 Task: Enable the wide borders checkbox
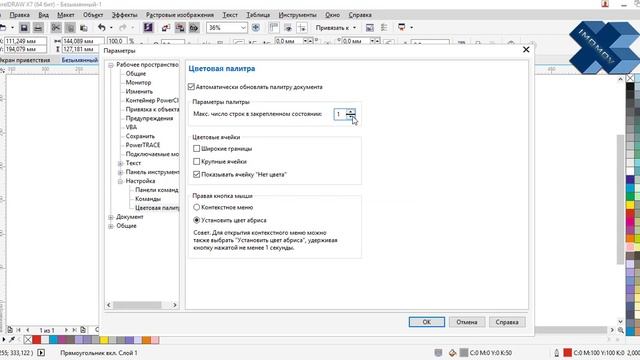tap(197, 149)
